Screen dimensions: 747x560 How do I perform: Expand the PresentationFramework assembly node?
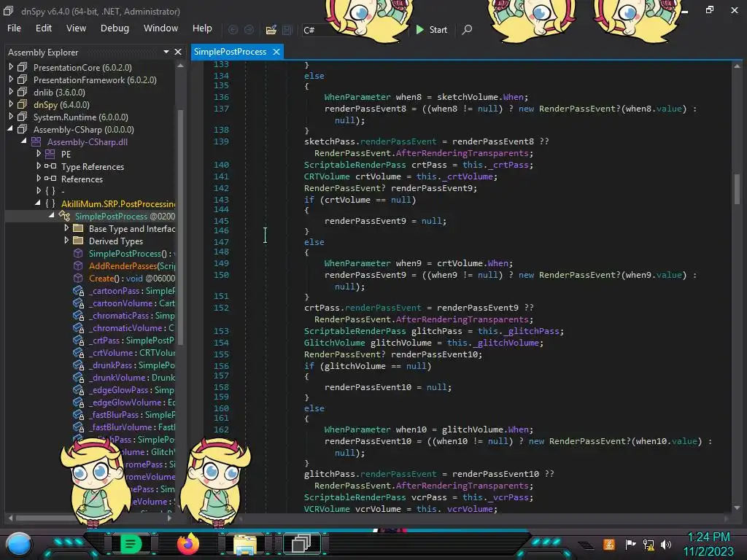pos(11,79)
